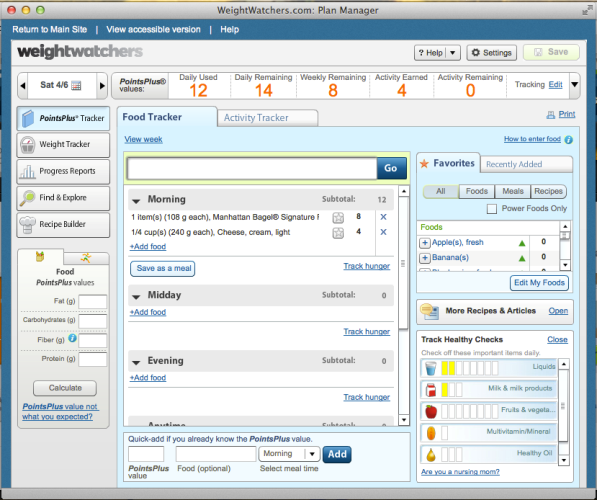Switch to the Recently Added tab
This screenshot has width=597, height=500.
coord(526,165)
